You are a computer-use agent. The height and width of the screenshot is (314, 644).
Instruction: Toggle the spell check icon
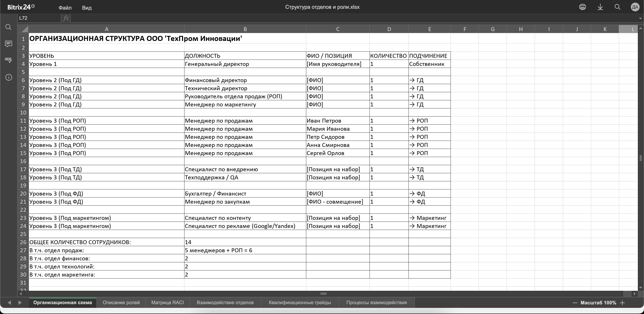point(9,60)
